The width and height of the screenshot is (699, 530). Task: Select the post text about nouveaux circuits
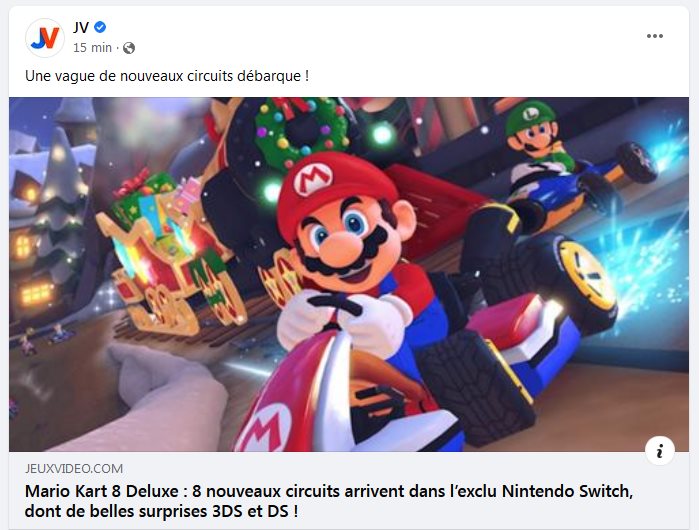(x=167, y=76)
